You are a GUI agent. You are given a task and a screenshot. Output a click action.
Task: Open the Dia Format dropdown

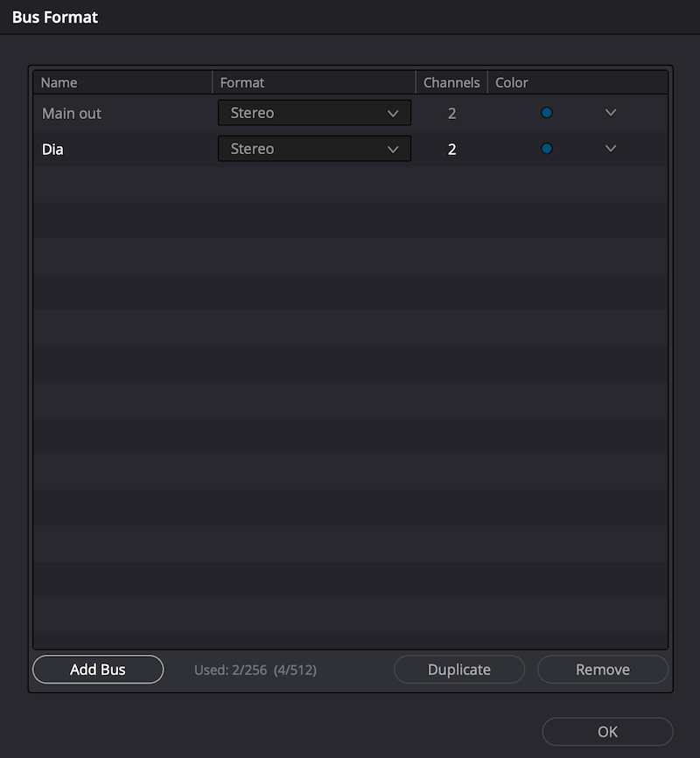click(314, 149)
